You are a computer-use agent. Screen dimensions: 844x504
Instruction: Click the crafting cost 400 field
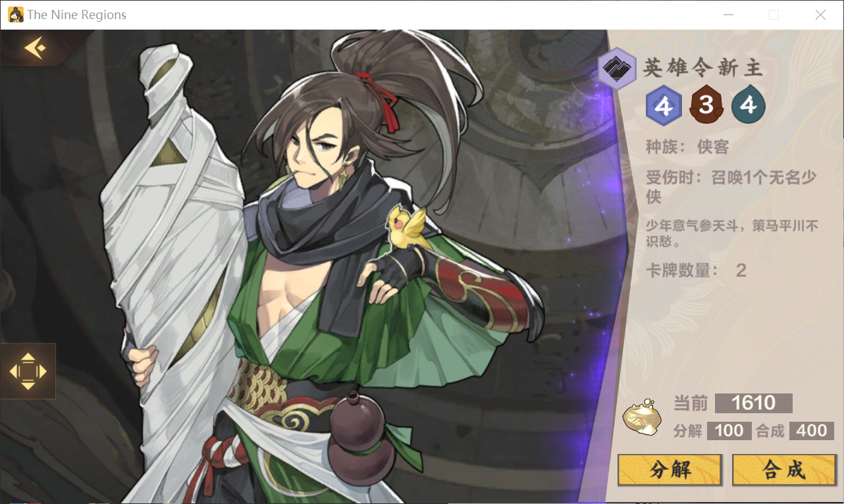812,431
